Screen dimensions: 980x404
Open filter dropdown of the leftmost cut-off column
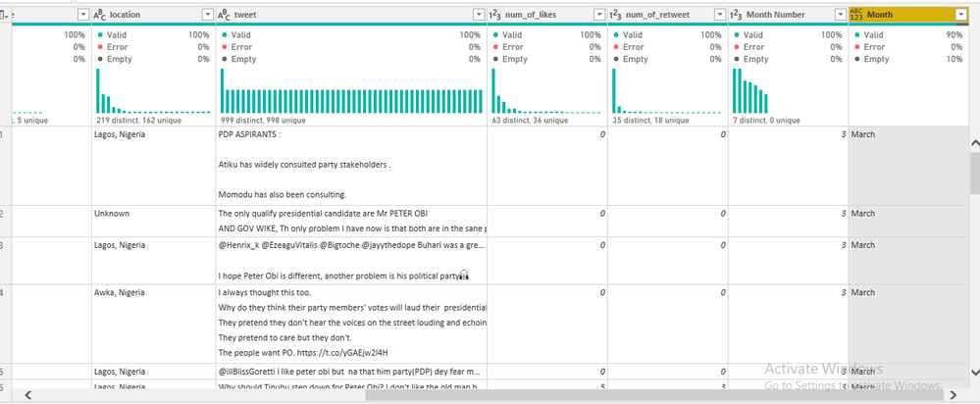[x=83, y=15]
